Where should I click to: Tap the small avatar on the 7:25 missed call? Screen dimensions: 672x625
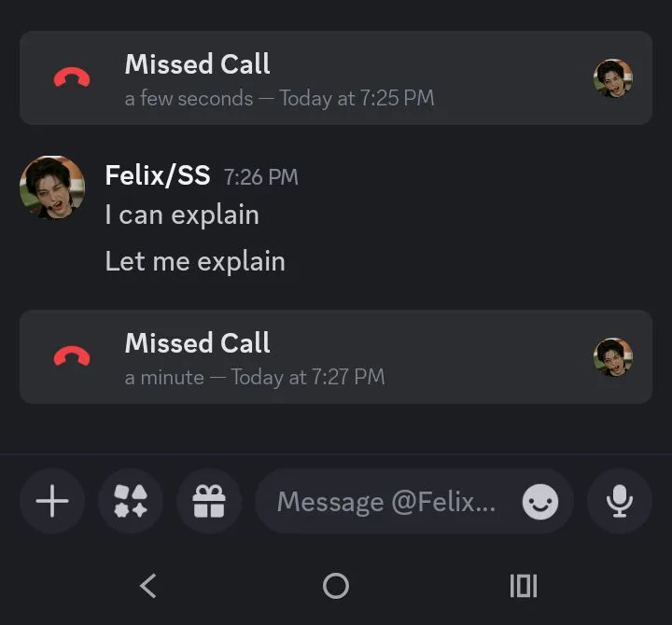pyautogui.click(x=613, y=78)
